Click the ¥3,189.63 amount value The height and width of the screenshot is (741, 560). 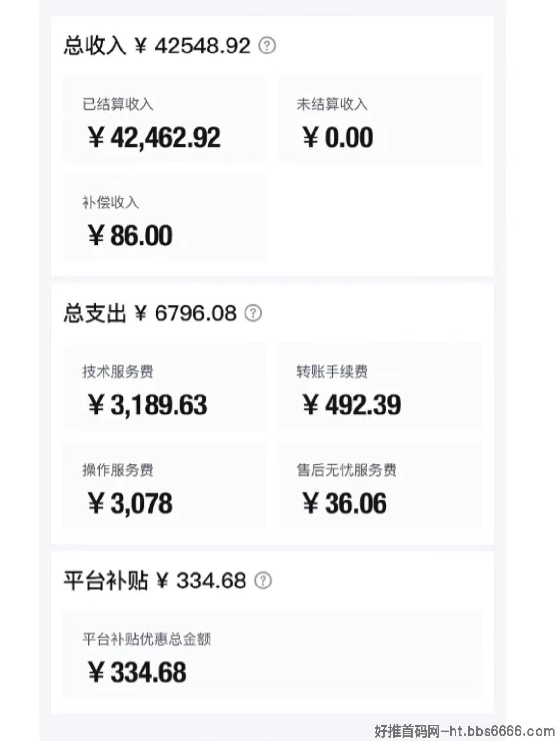[148, 405]
